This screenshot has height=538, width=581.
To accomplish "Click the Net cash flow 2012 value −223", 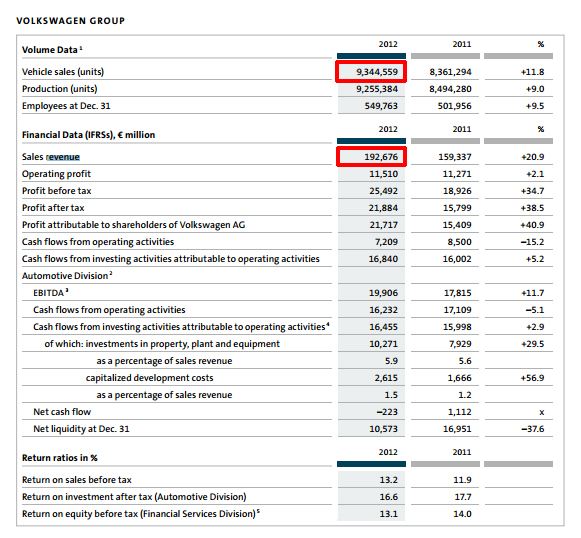I will [x=386, y=412].
